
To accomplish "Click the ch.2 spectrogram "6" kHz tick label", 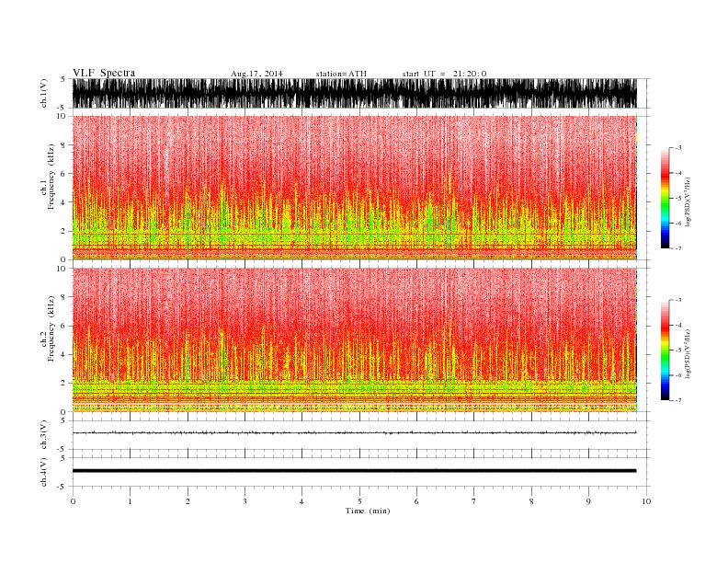I will (64, 326).
